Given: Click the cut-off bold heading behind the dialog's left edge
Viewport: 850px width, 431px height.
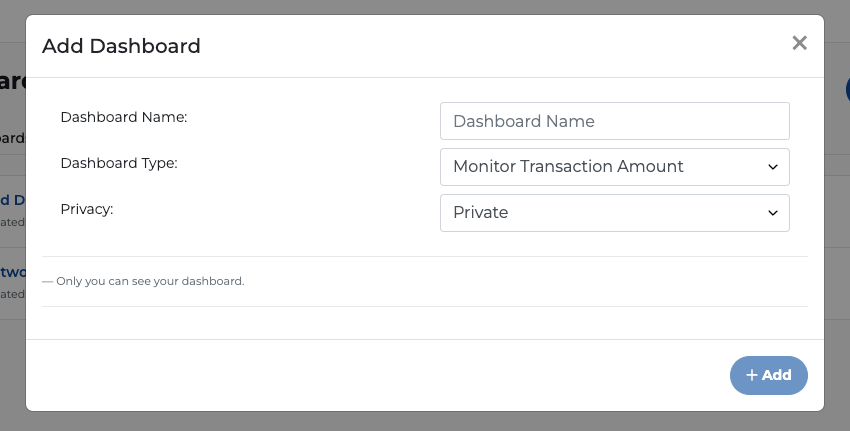Looking at the screenshot, I should [11, 82].
